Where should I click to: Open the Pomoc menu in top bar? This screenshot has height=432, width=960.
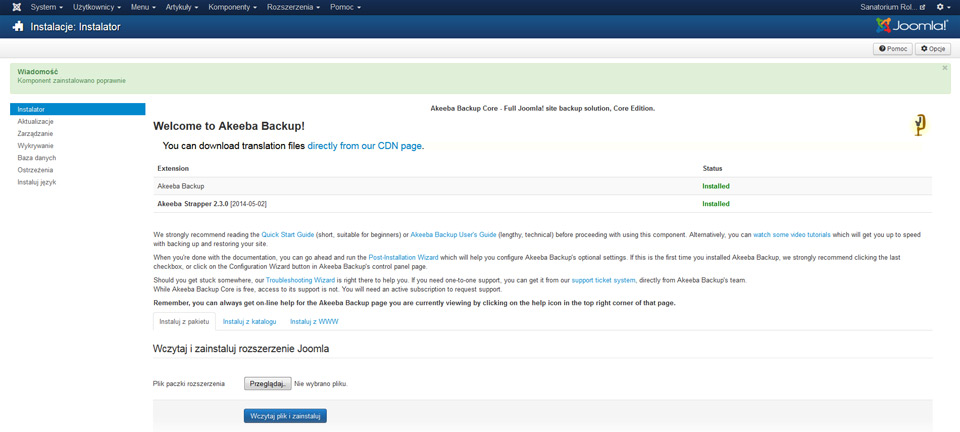point(345,7)
